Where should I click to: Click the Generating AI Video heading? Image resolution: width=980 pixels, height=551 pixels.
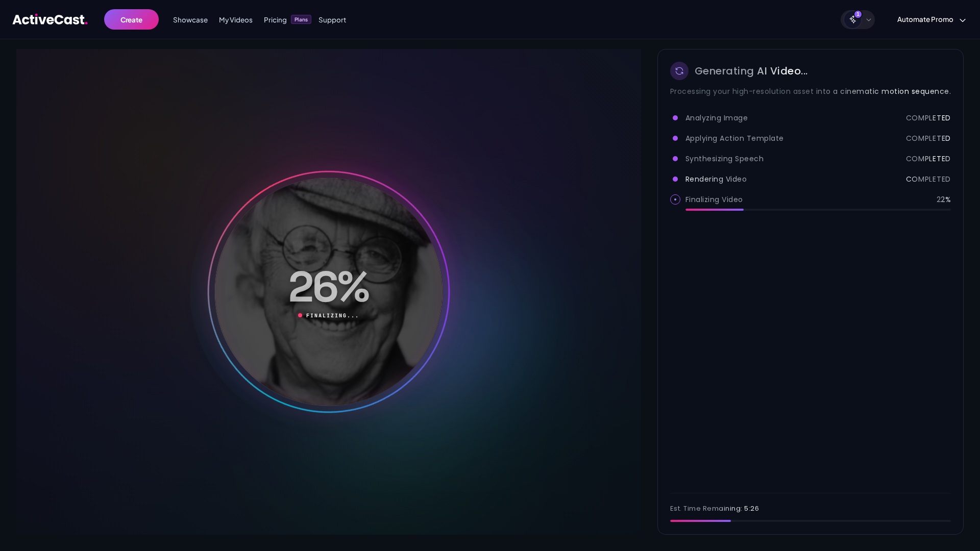[x=751, y=71]
